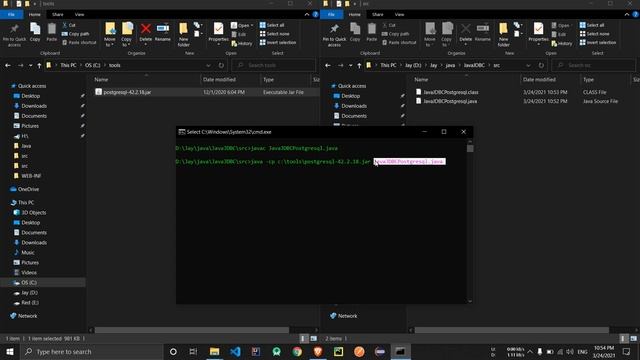This screenshot has height=360, width=640.
Task: Open recent locations dropdown in tools window
Action: point(30,65)
